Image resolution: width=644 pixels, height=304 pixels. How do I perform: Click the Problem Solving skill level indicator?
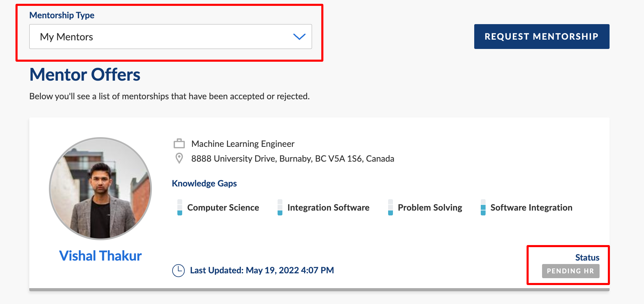(x=391, y=207)
